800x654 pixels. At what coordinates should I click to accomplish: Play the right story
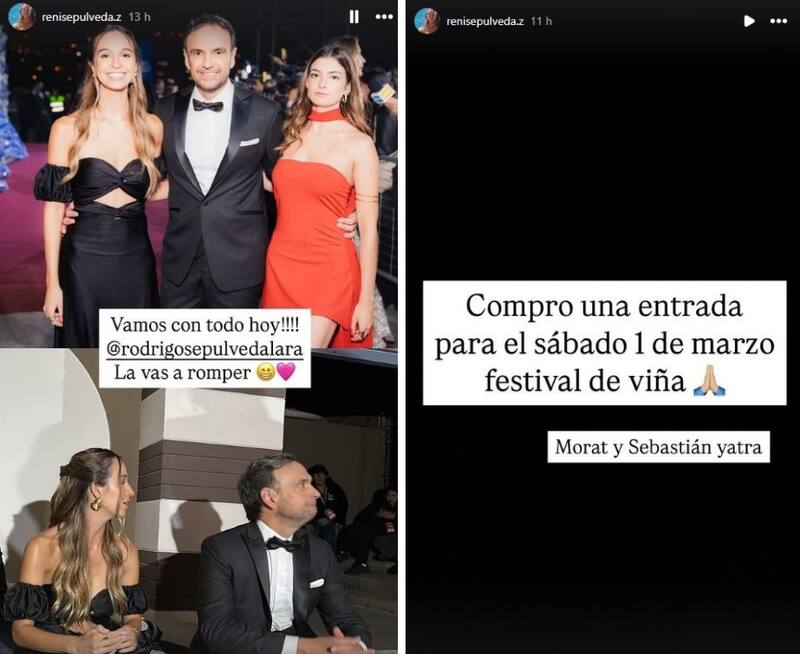coord(748,21)
